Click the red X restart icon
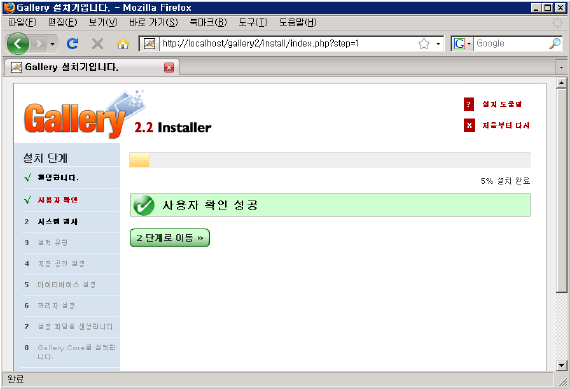Screen dimensions: 570x389 coord(469,125)
